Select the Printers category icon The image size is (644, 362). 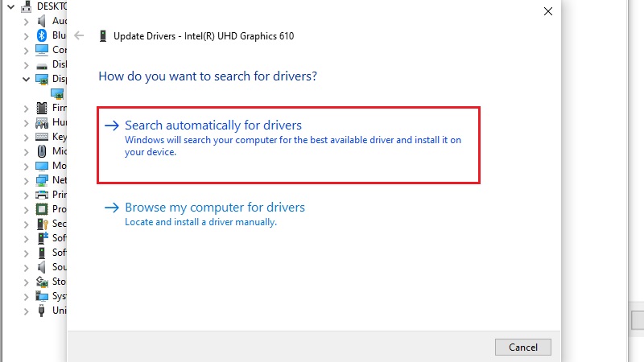point(42,195)
